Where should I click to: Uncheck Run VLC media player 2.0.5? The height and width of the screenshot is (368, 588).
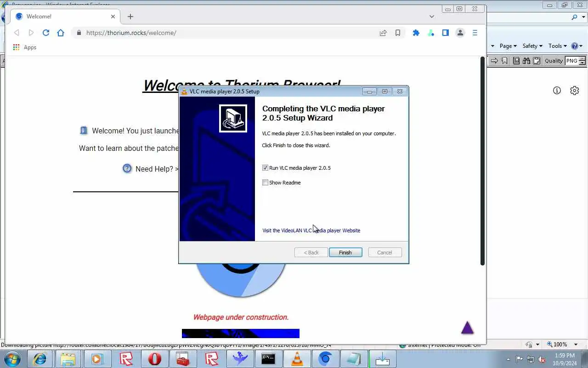(265, 168)
